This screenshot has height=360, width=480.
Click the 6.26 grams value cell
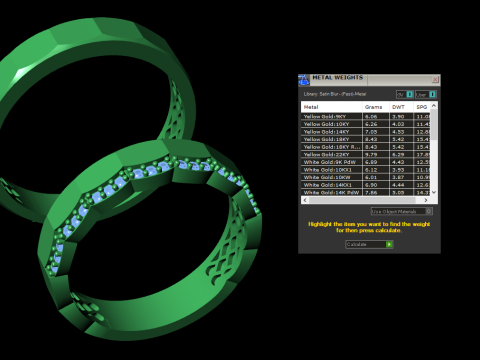tap(376, 124)
